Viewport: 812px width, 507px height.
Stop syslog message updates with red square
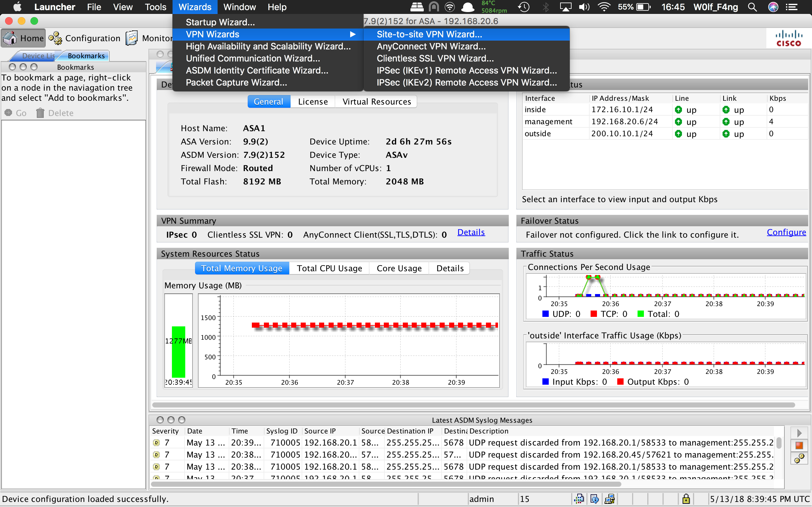(799, 446)
